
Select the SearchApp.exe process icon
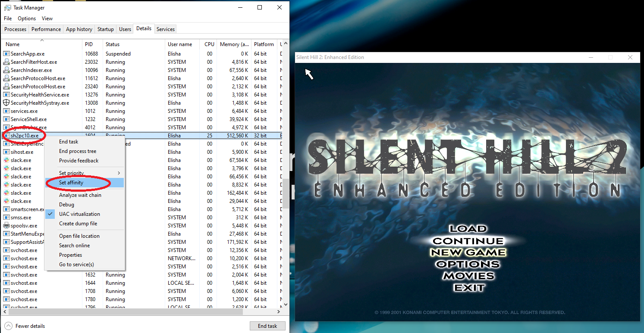tap(6, 54)
